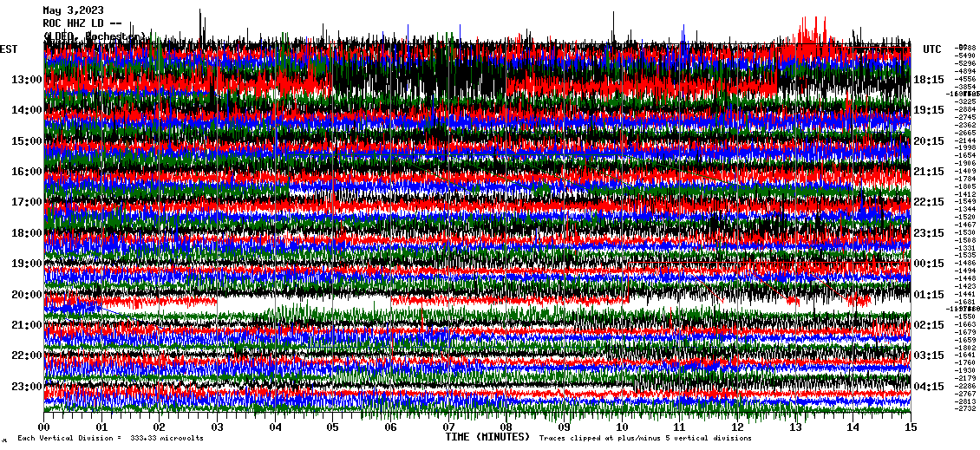
Task: Select minute 15 on the time axis
Action: click(911, 427)
